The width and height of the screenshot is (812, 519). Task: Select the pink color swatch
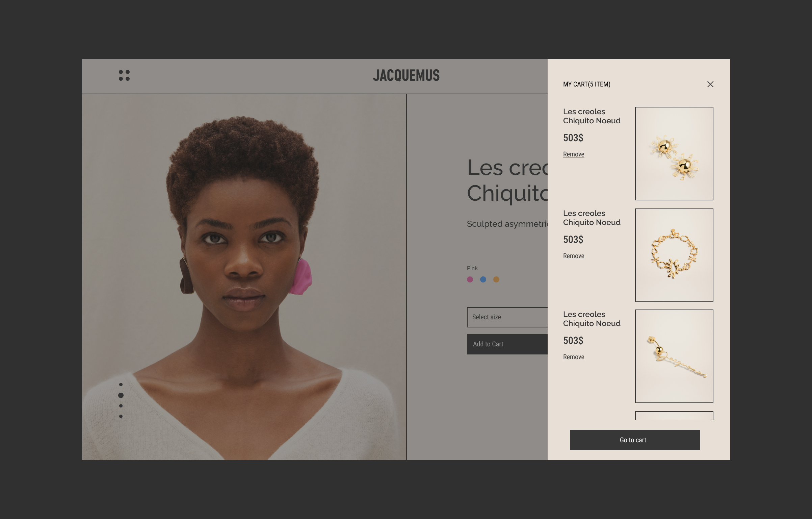(x=470, y=279)
